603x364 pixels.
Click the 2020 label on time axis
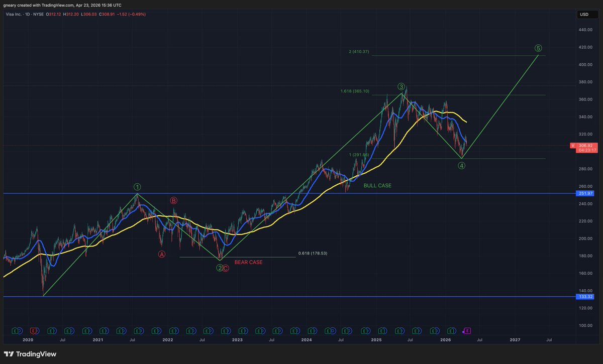point(28,340)
